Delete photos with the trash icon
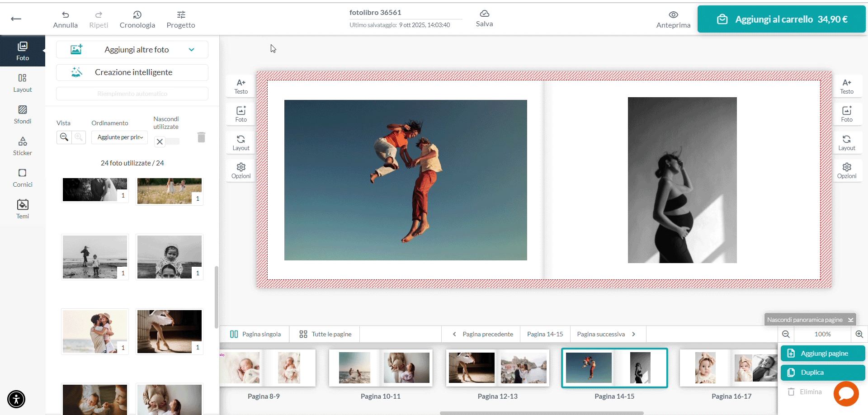The height and width of the screenshot is (415, 868). [202, 137]
